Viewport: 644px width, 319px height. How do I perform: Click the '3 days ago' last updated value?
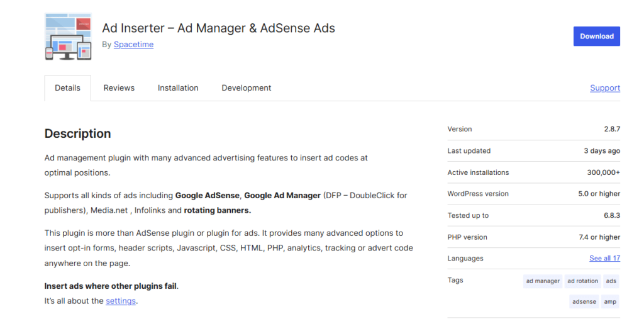[x=601, y=151]
